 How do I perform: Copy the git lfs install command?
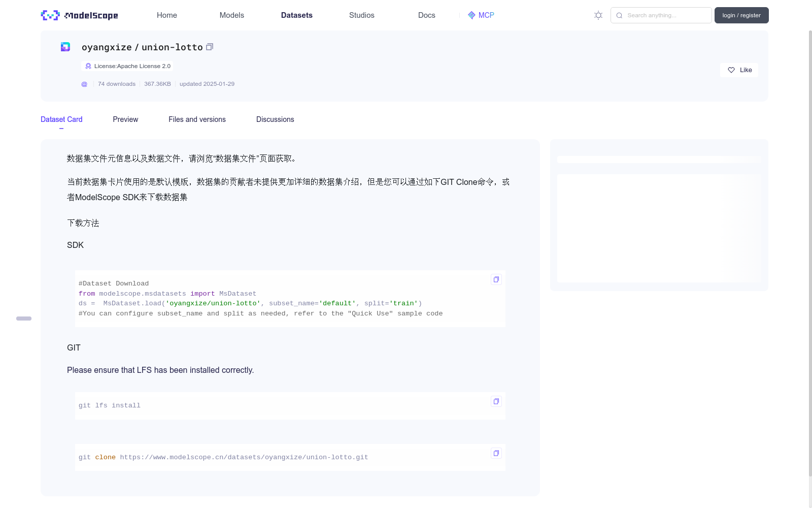pos(496,401)
